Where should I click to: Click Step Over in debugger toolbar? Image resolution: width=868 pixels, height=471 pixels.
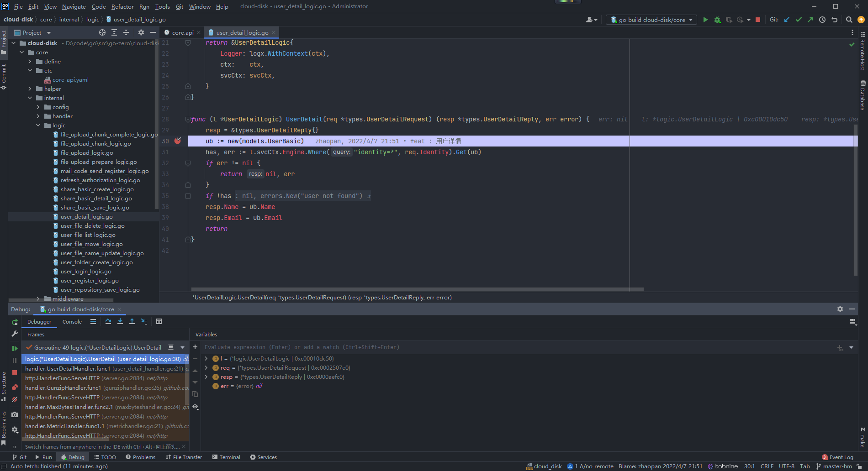tap(108, 321)
